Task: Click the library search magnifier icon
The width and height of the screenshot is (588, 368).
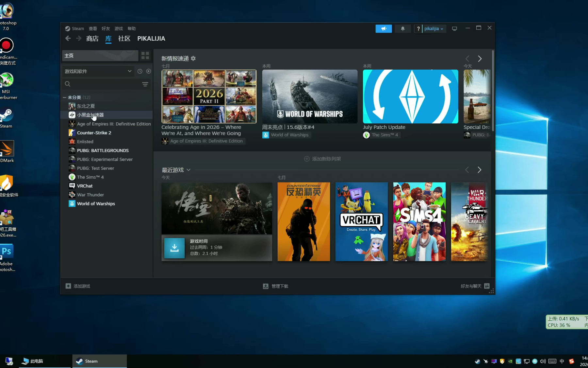Action: click(x=68, y=84)
